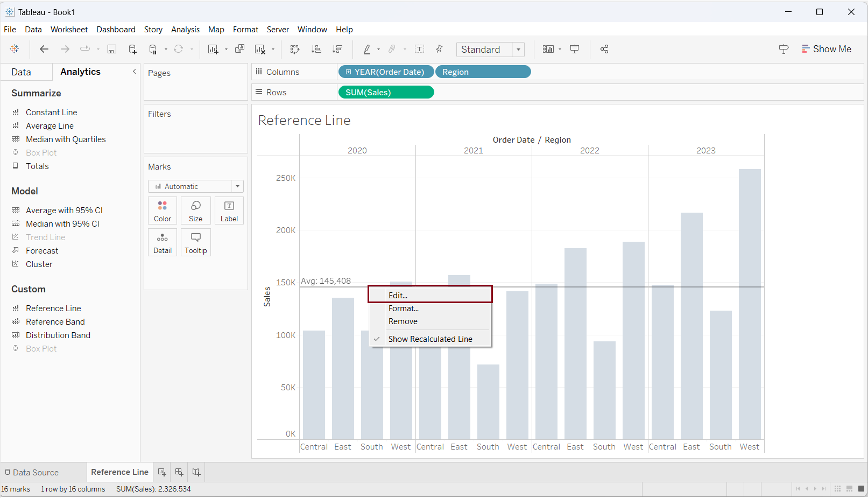
Task: Open Presentation Mode from toolbar
Action: [x=575, y=49]
